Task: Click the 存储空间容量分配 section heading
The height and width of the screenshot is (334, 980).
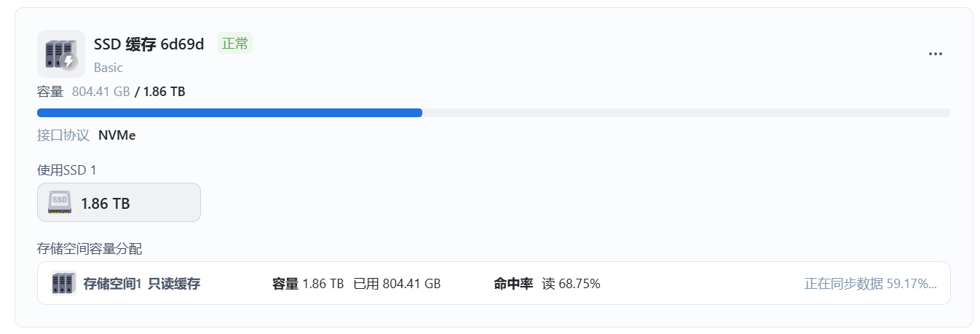Action: [x=90, y=249]
